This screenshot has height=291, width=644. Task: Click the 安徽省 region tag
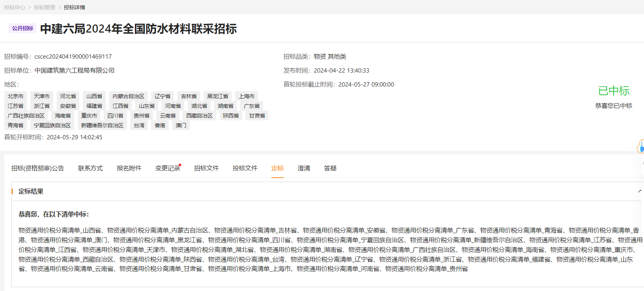pyautogui.click(x=68, y=106)
